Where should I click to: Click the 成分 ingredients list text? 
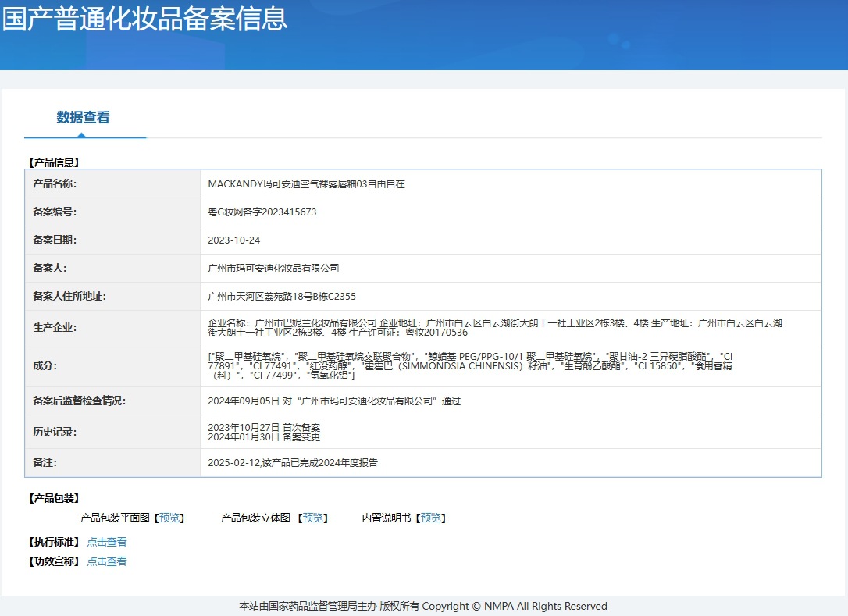[x=470, y=365]
